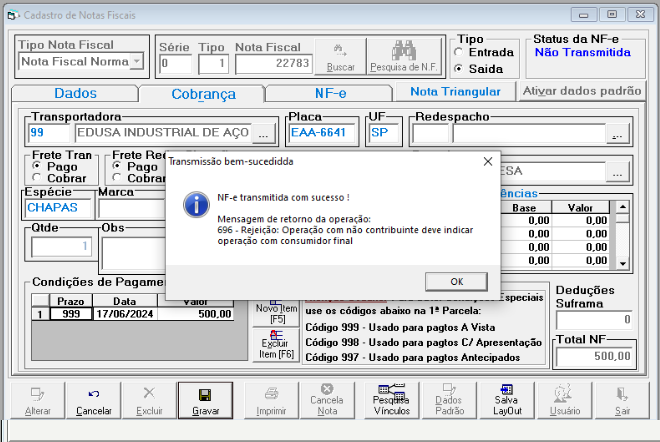
Task: Open Redespacho lookup ellipsis button
Action: pos(617,133)
